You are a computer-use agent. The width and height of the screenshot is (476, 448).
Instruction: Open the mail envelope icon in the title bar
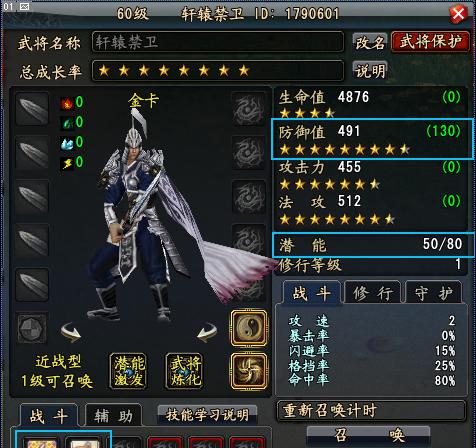(x=24, y=7)
